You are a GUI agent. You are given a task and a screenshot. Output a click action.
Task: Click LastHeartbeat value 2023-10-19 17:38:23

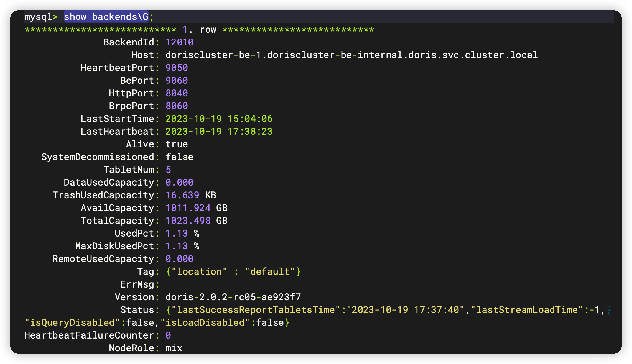[219, 132]
